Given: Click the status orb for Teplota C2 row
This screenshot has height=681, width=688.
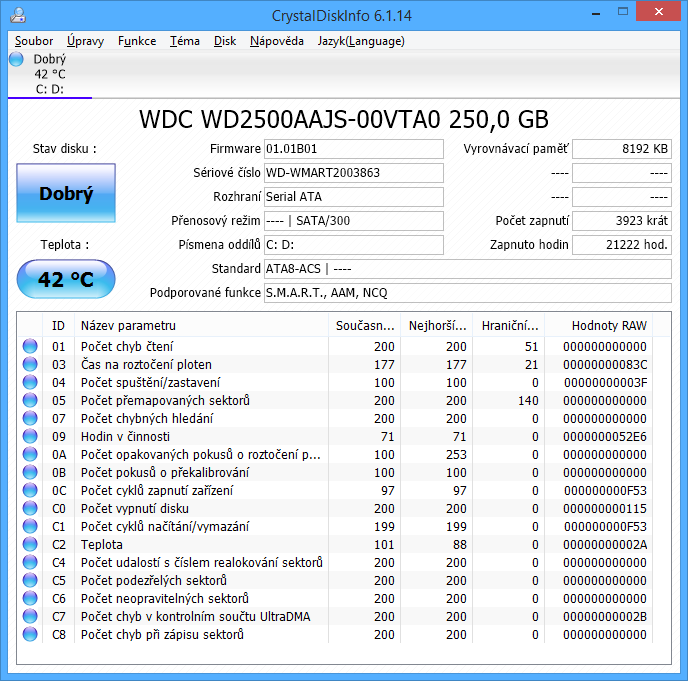Looking at the screenshot, I should coord(30,544).
